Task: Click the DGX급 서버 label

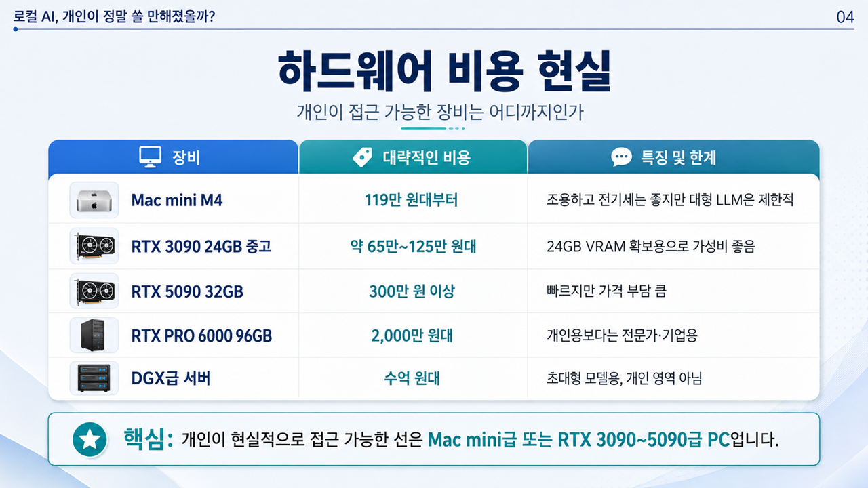Action: [171, 378]
